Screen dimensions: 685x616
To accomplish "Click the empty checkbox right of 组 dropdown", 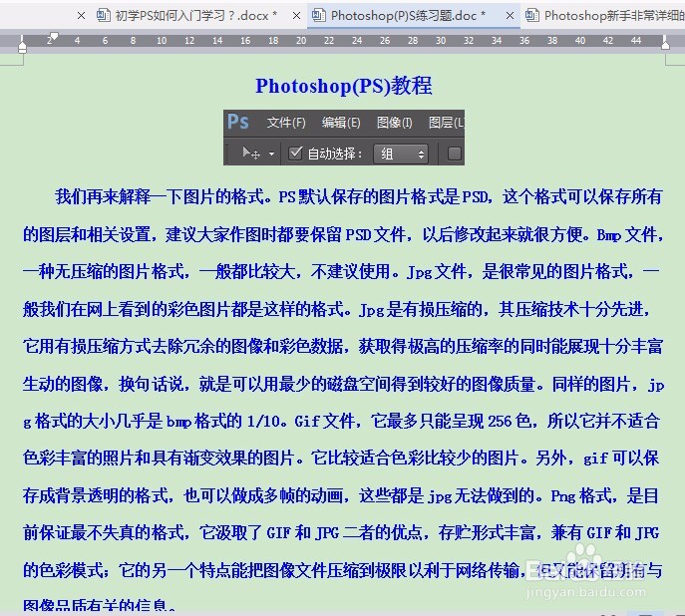I will (x=455, y=154).
